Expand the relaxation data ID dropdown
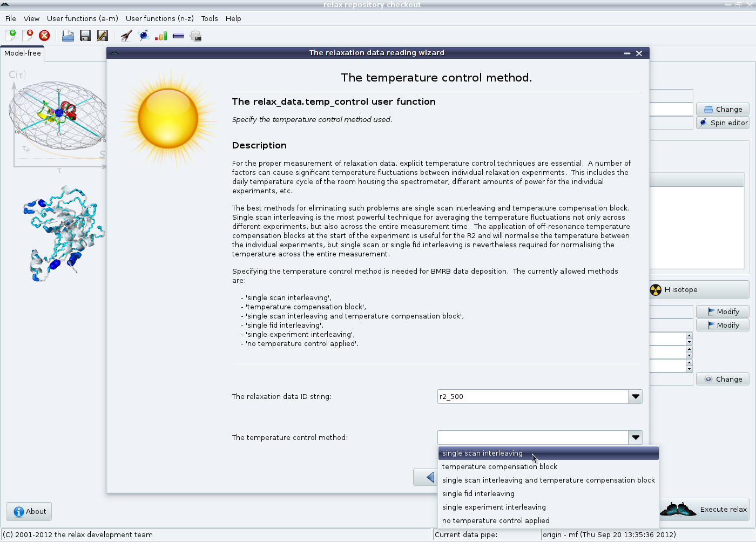756x542 pixels. [x=636, y=397]
